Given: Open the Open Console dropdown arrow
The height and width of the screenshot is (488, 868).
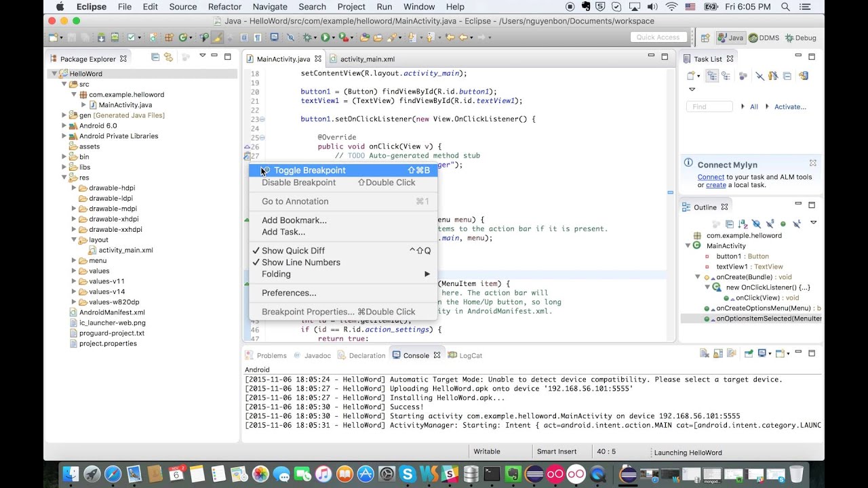Looking at the screenshot, I should [788, 354].
